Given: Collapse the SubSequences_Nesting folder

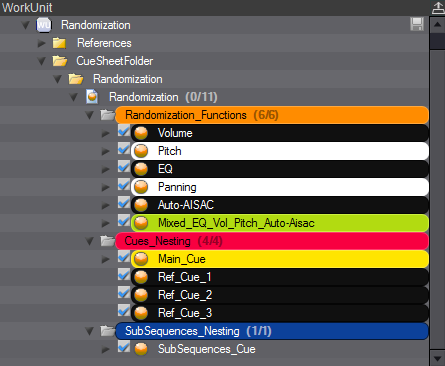Looking at the screenshot, I should tap(90, 331).
